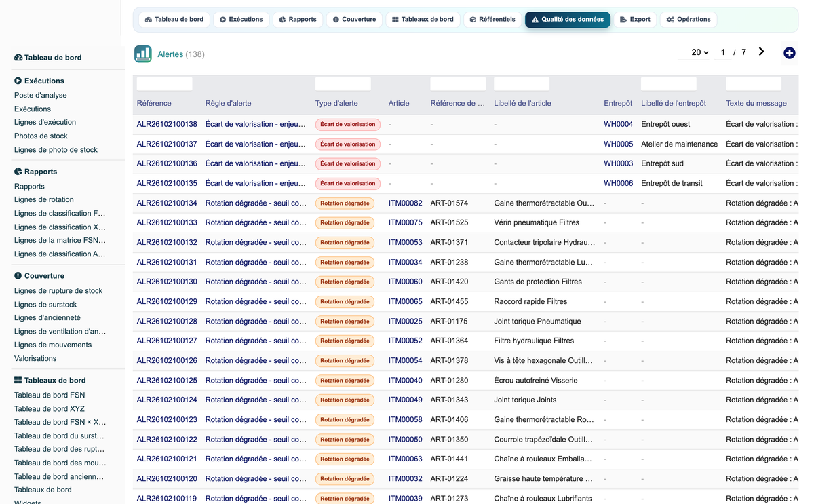This screenshot has width=814, height=504.
Task: Click the Rapports section pie icon
Action: click(x=18, y=172)
